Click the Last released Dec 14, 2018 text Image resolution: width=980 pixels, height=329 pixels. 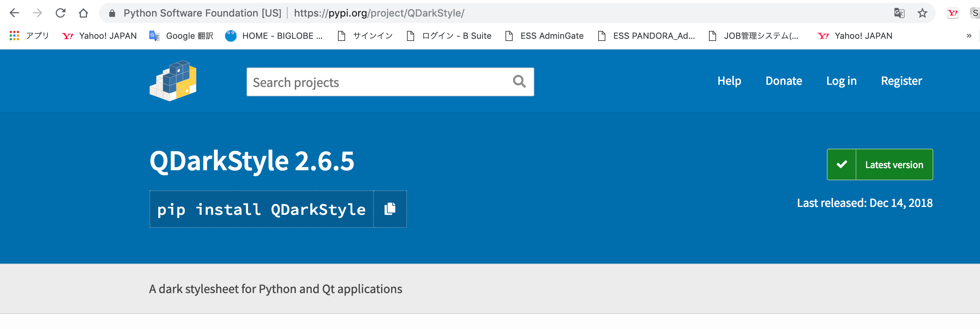(864, 203)
